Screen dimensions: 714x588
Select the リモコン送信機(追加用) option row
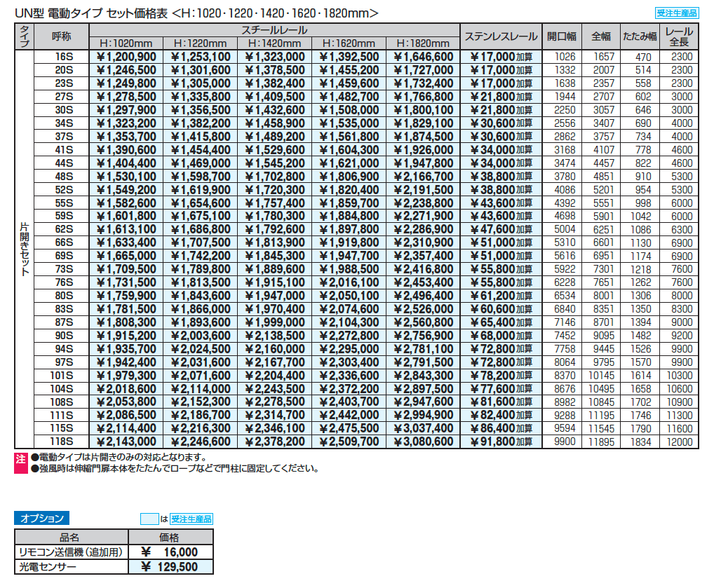[x=70, y=552]
